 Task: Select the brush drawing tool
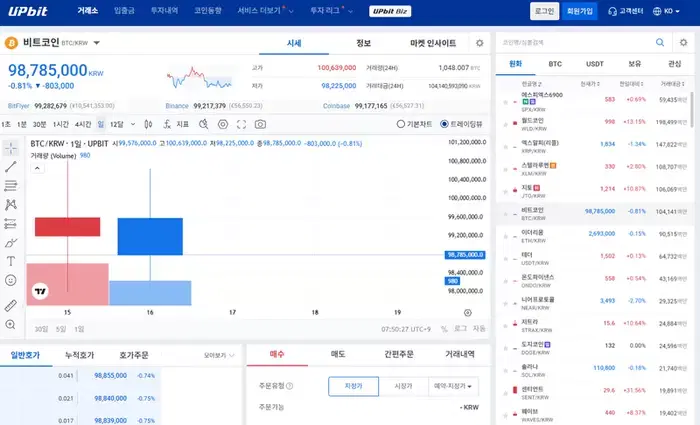click(11, 242)
